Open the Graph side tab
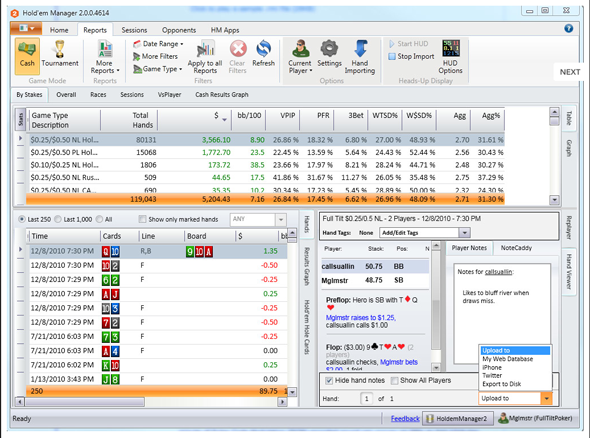The width and height of the screenshot is (590, 438). tap(569, 148)
